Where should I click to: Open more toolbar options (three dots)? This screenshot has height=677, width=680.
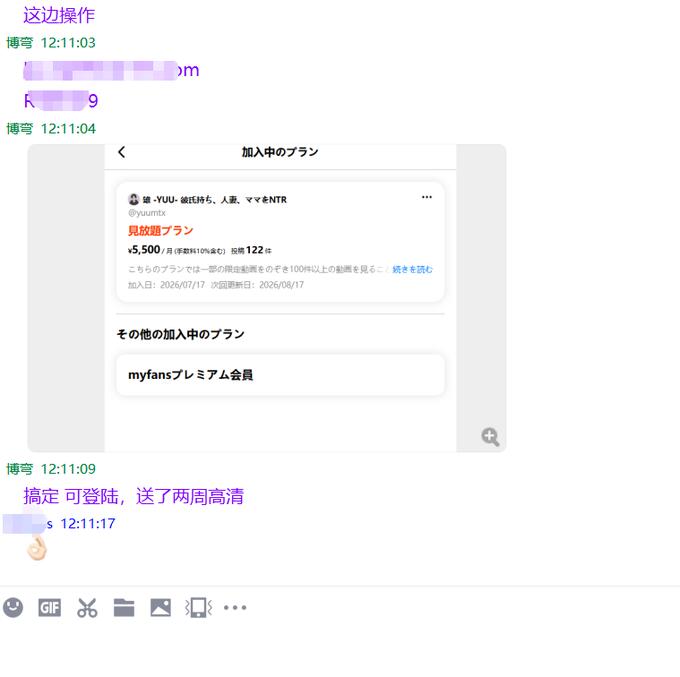(235, 608)
